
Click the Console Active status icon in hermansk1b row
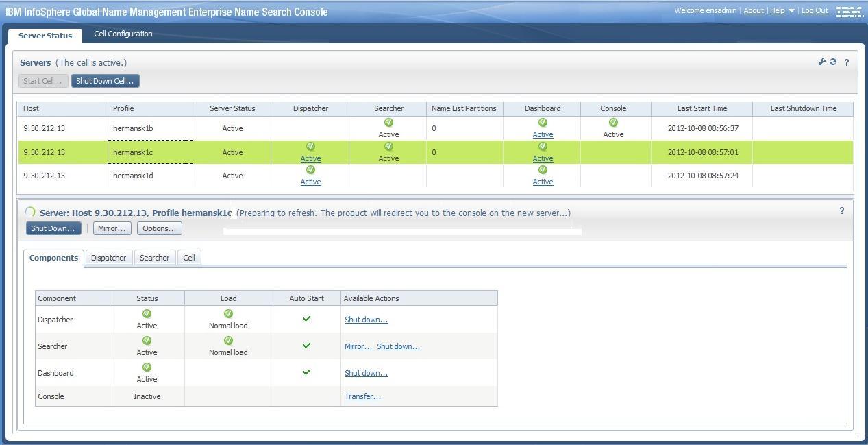coord(612,123)
